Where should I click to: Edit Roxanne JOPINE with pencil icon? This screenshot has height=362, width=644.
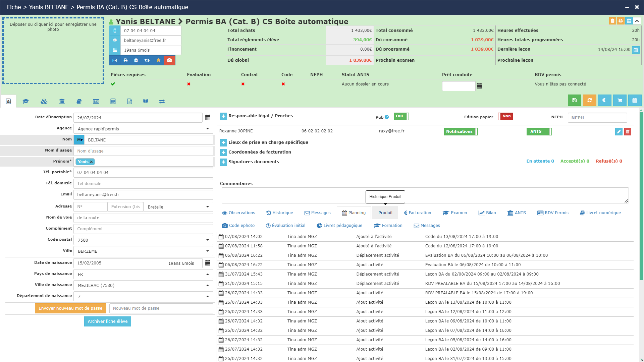coord(619,132)
